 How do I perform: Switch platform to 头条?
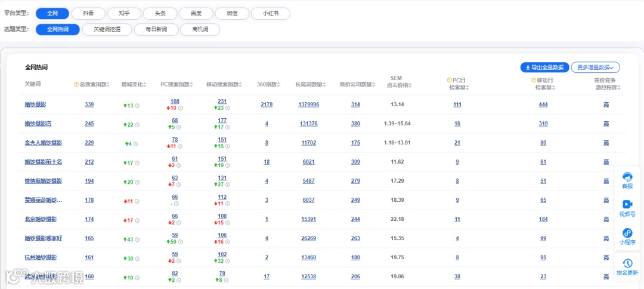[x=160, y=14]
